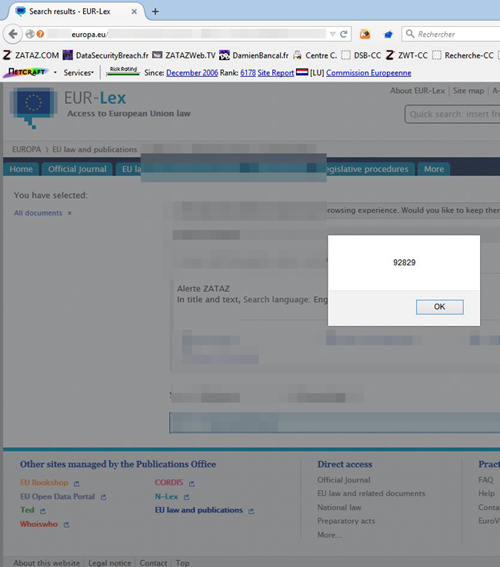This screenshot has width=500, height=567.
Task: Click in the Quick search box
Action: (x=453, y=114)
